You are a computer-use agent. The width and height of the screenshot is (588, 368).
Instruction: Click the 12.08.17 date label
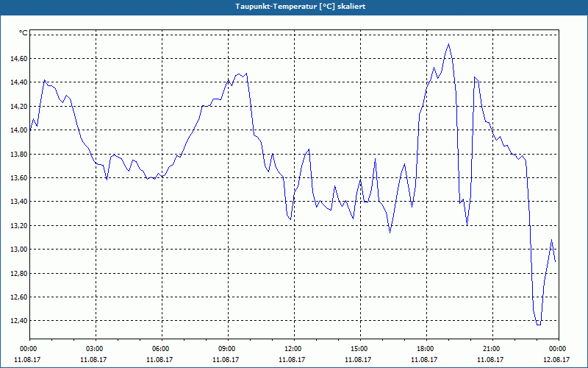(x=556, y=359)
